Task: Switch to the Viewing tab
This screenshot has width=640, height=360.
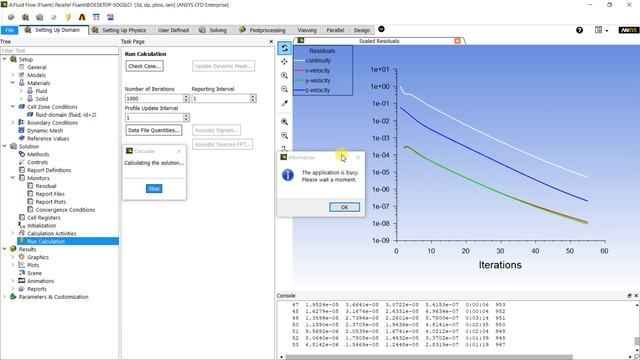Action: point(307,30)
